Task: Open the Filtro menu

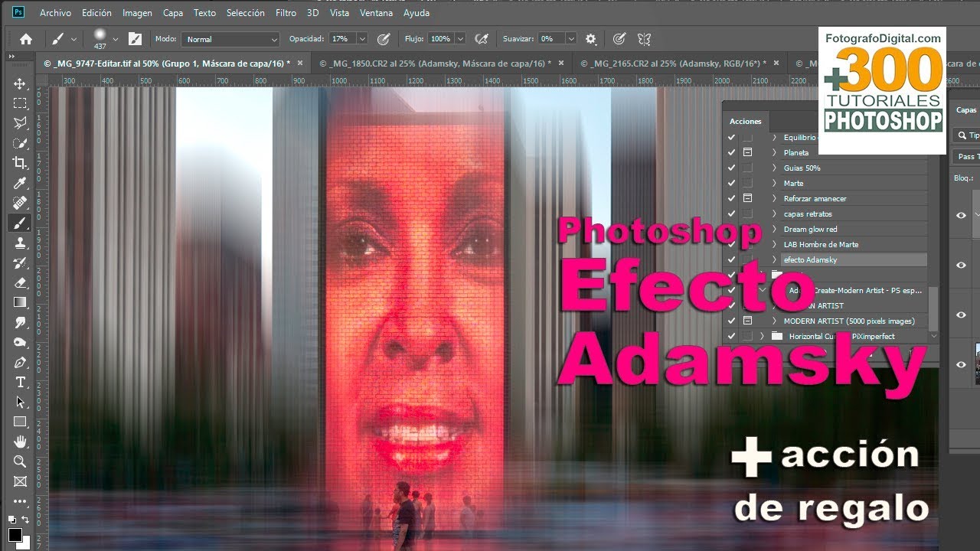Action: [x=286, y=13]
